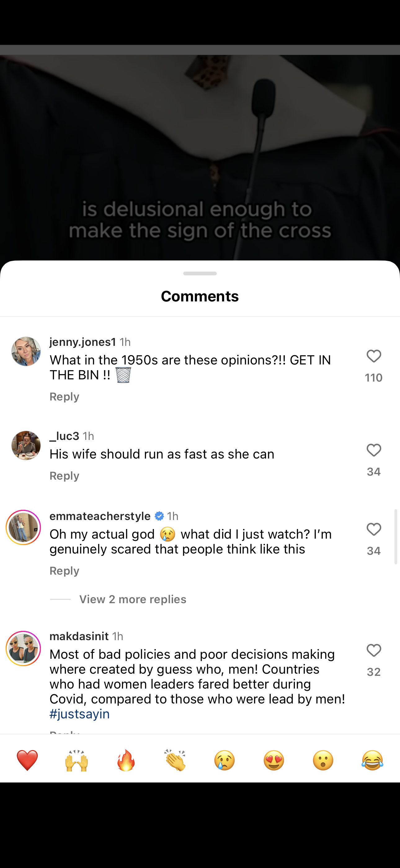Add the laughing tears emoji
The width and height of the screenshot is (400, 868).
(372, 760)
